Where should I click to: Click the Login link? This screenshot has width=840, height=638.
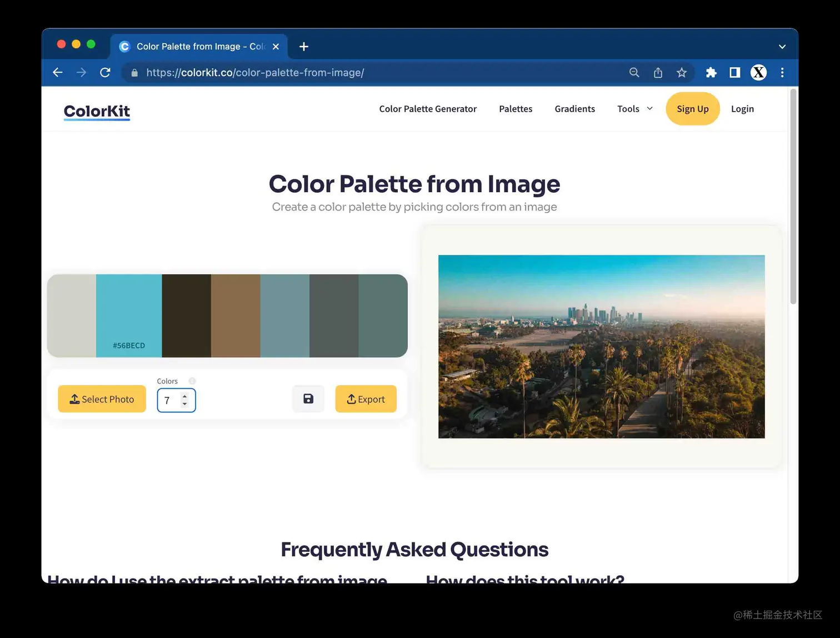pos(742,109)
